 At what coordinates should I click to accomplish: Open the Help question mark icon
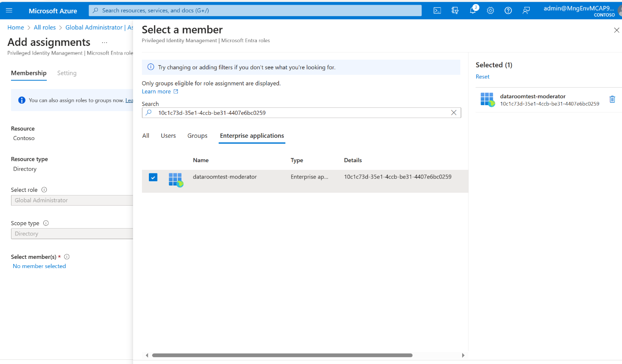[x=508, y=11]
